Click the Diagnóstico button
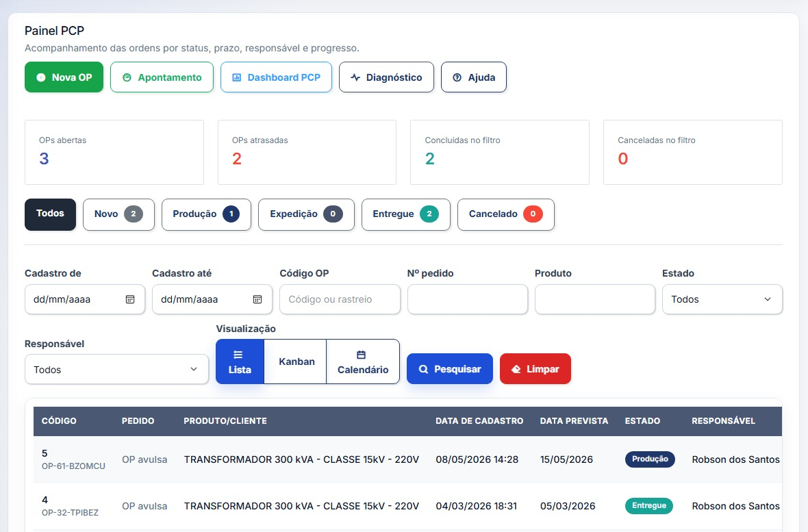This screenshot has width=808, height=532. pos(386,77)
